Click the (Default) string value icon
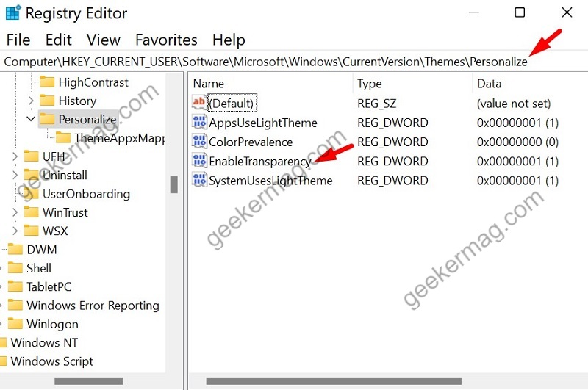588x390 pixels. 199,102
